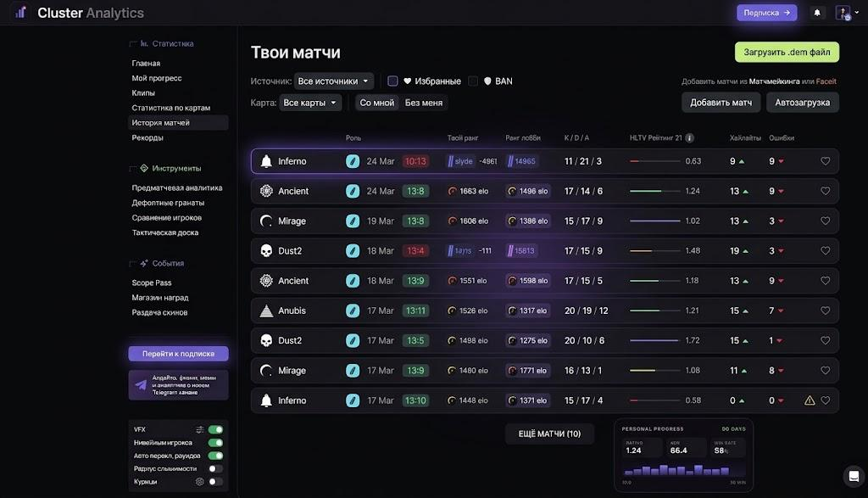Favorite the Mirage 19 Mar match heart
Screen dimensions: 868x498
point(826,221)
